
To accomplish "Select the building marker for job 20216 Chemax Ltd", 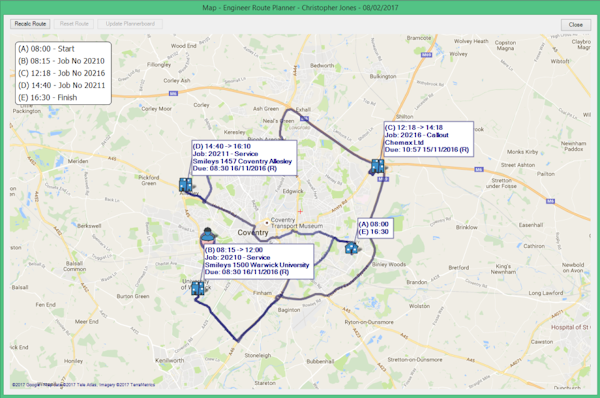I will point(378,166).
